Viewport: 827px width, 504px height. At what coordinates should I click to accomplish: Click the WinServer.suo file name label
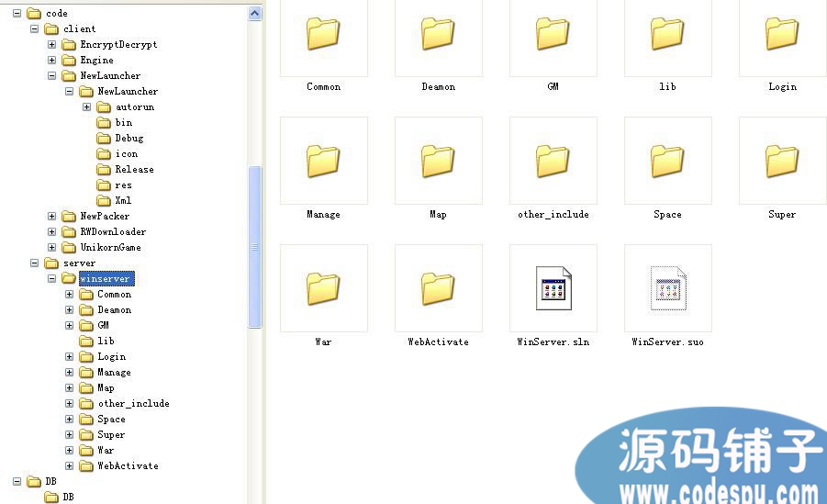(x=667, y=342)
